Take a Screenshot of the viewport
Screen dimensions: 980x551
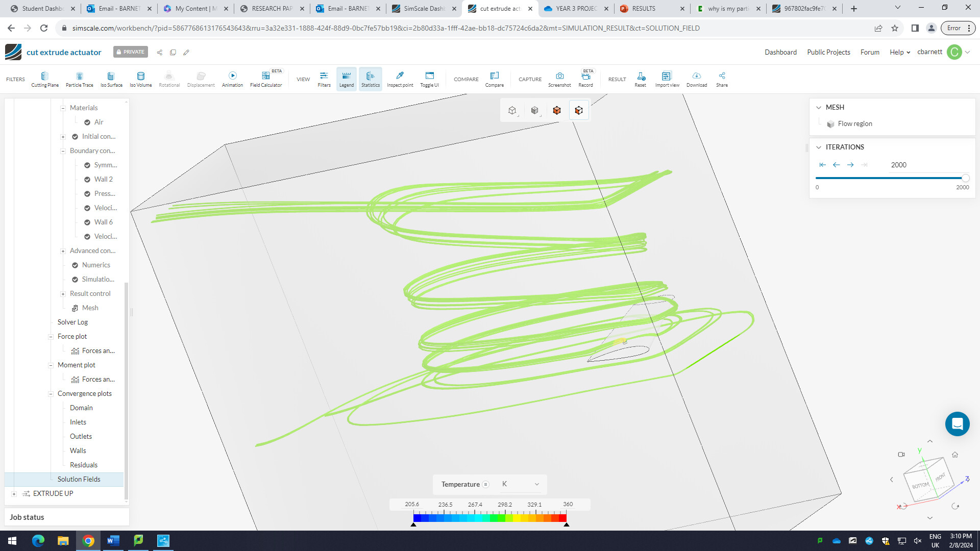point(559,78)
